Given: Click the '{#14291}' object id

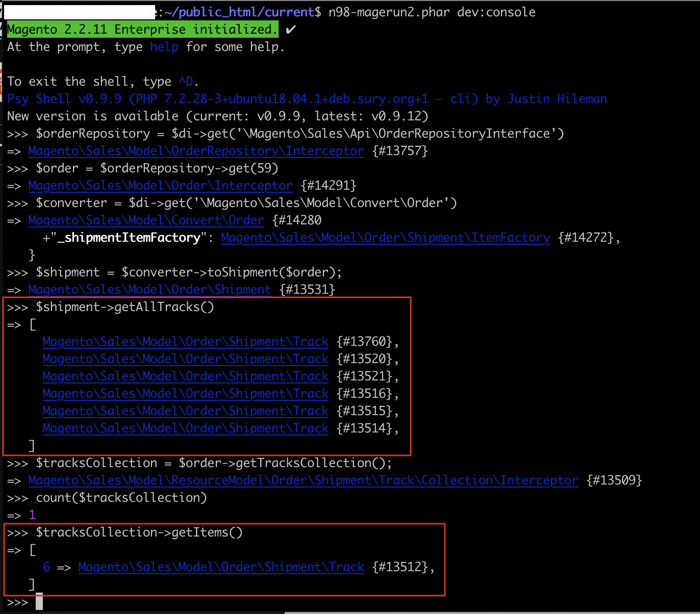Looking at the screenshot, I should click(329, 186).
